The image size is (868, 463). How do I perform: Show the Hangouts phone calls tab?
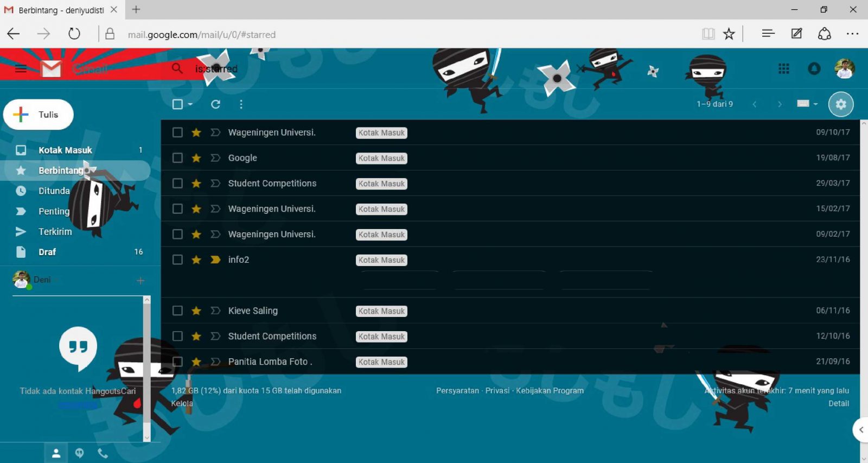point(103,453)
